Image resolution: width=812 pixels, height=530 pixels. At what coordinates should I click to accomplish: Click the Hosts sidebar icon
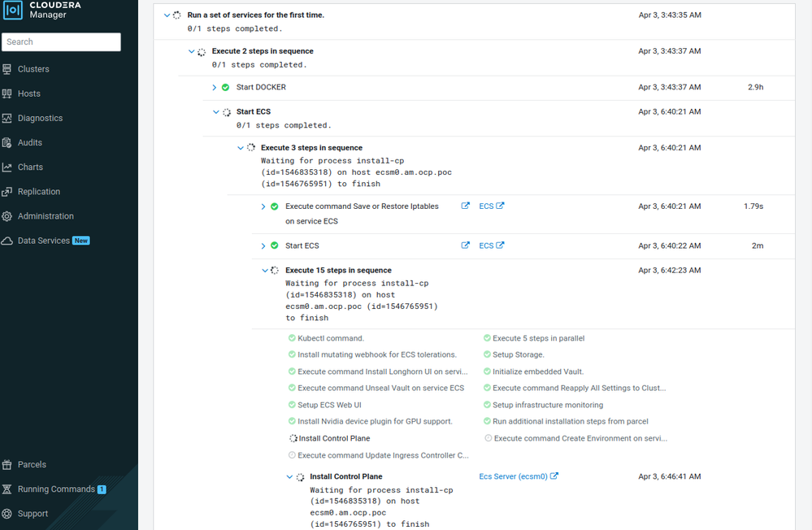7,93
